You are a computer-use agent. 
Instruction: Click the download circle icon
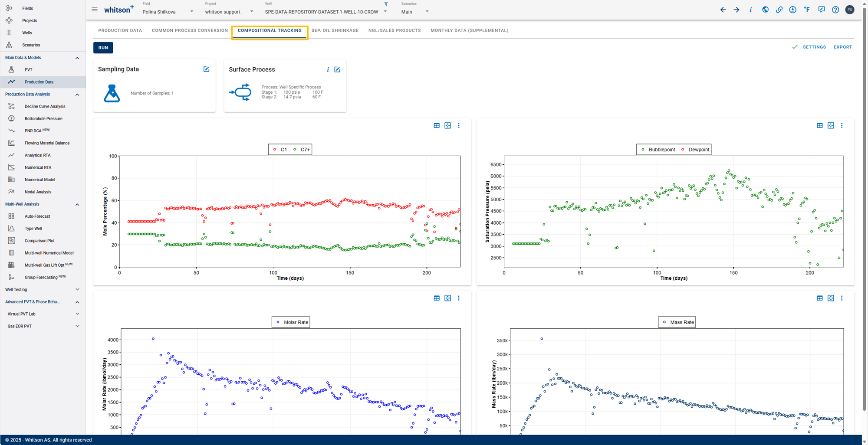[793, 10]
